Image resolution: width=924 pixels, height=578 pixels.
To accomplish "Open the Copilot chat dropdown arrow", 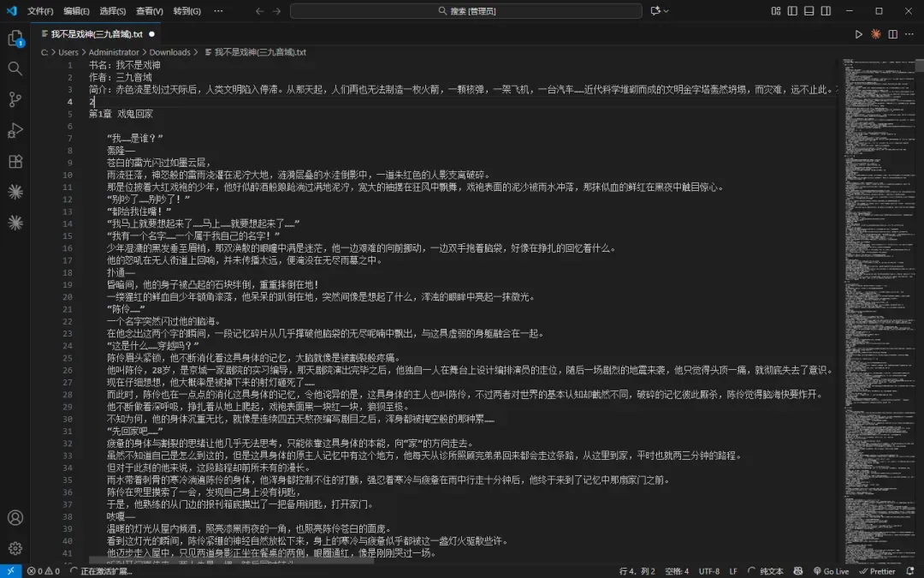I will [666, 10].
